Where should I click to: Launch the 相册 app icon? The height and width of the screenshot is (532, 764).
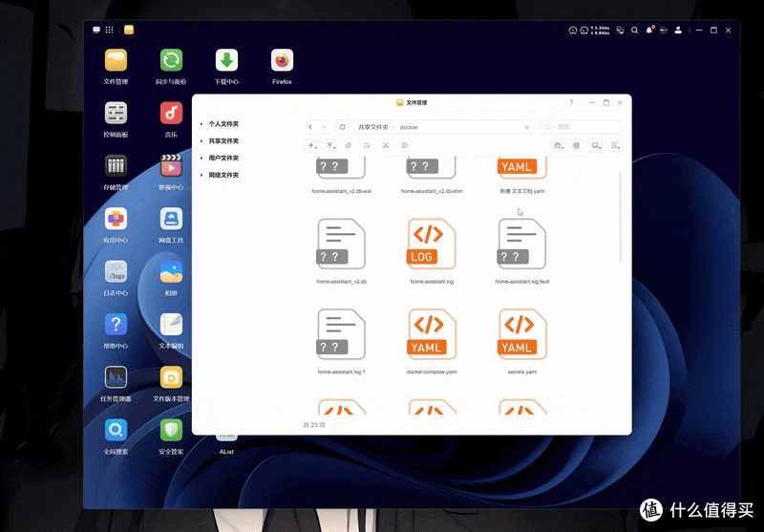[171, 272]
